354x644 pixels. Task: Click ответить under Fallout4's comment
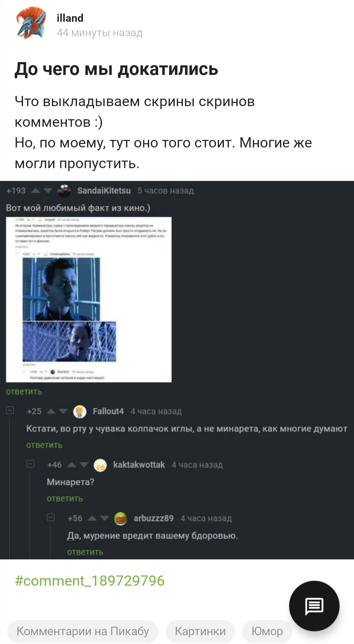pyautogui.click(x=44, y=445)
